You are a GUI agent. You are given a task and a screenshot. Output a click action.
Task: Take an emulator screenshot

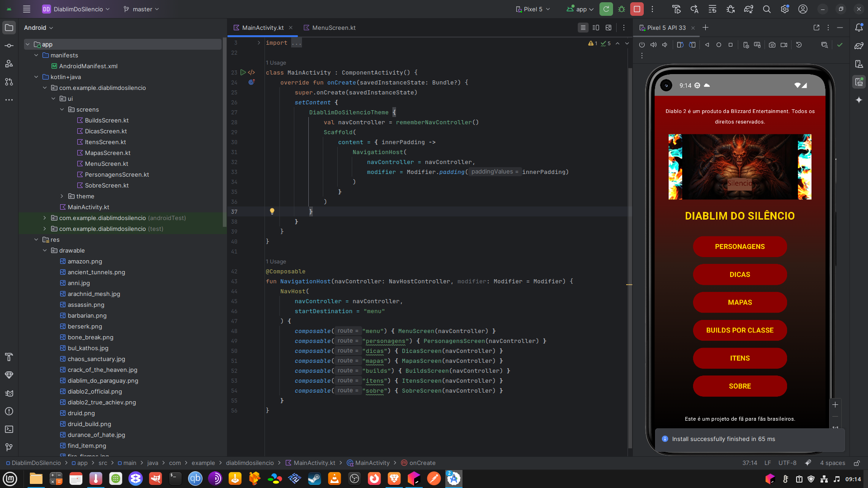(x=772, y=45)
